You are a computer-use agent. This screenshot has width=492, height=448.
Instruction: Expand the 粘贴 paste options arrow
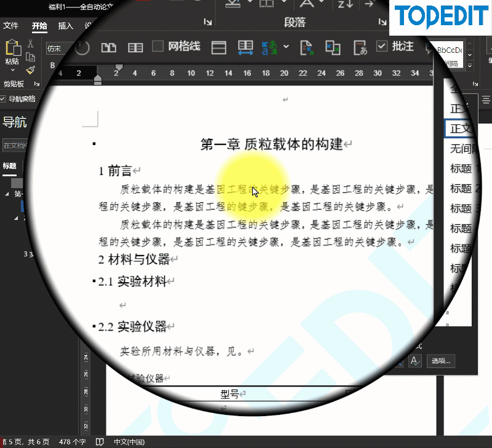[13, 69]
